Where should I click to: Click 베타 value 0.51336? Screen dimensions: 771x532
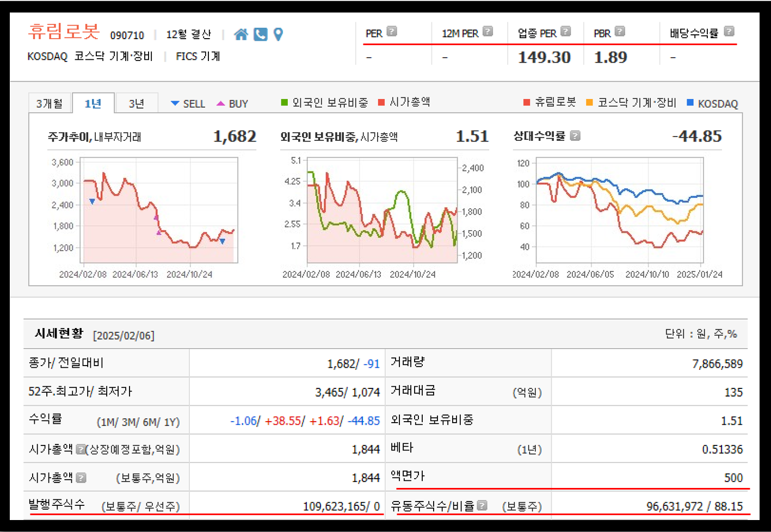point(722,449)
